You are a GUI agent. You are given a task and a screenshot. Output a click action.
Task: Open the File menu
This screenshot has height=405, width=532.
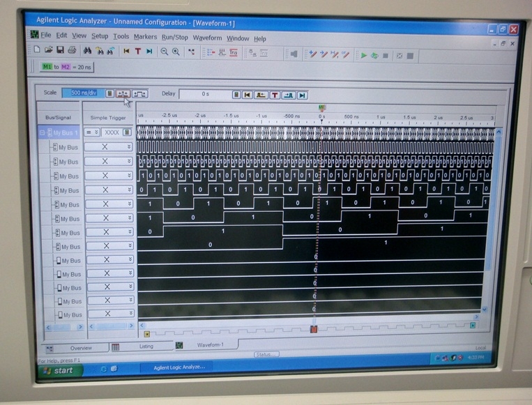(x=46, y=35)
